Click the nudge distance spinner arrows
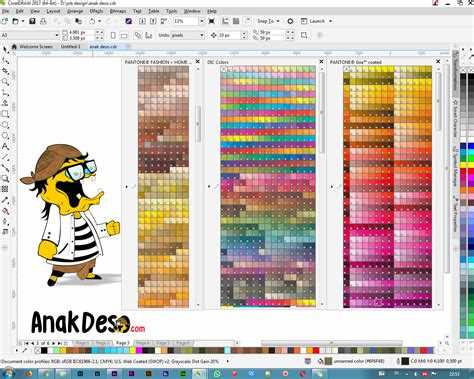The width and height of the screenshot is (474, 379). pyautogui.click(x=244, y=35)
